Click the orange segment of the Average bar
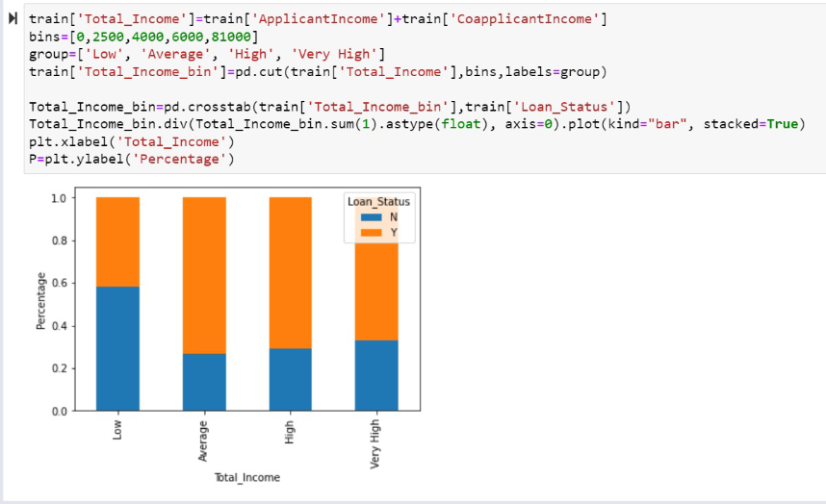This screenshot has height=504, width=826. click(x=204, y=275)
